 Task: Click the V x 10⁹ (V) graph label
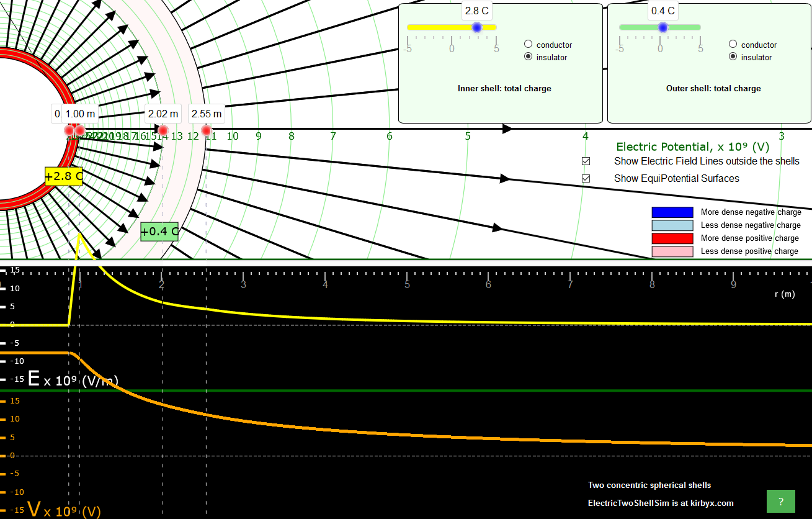click(x=64, y=510)
